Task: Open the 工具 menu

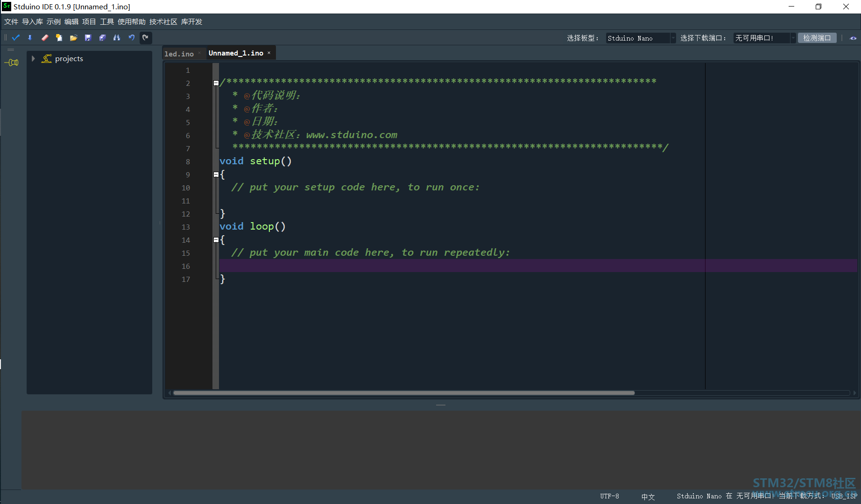Action: click(107, 22)
